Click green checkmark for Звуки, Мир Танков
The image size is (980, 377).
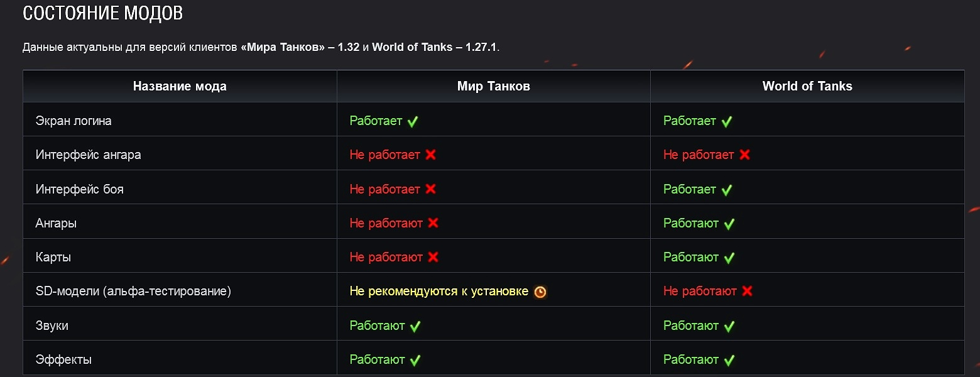(x=415, y=326)
